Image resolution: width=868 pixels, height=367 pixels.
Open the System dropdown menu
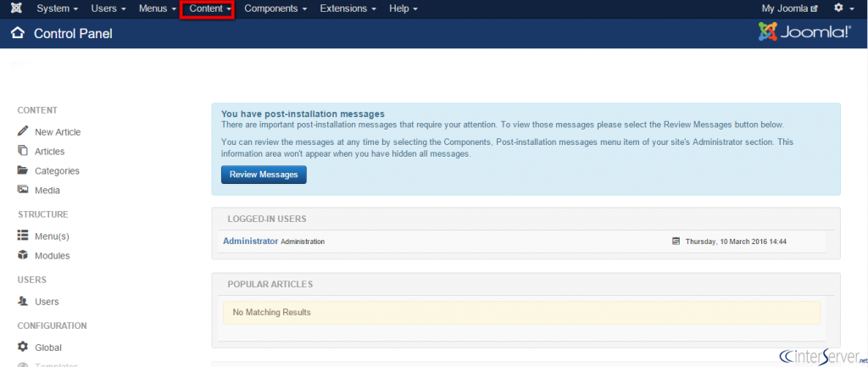[x=57, y=8]
